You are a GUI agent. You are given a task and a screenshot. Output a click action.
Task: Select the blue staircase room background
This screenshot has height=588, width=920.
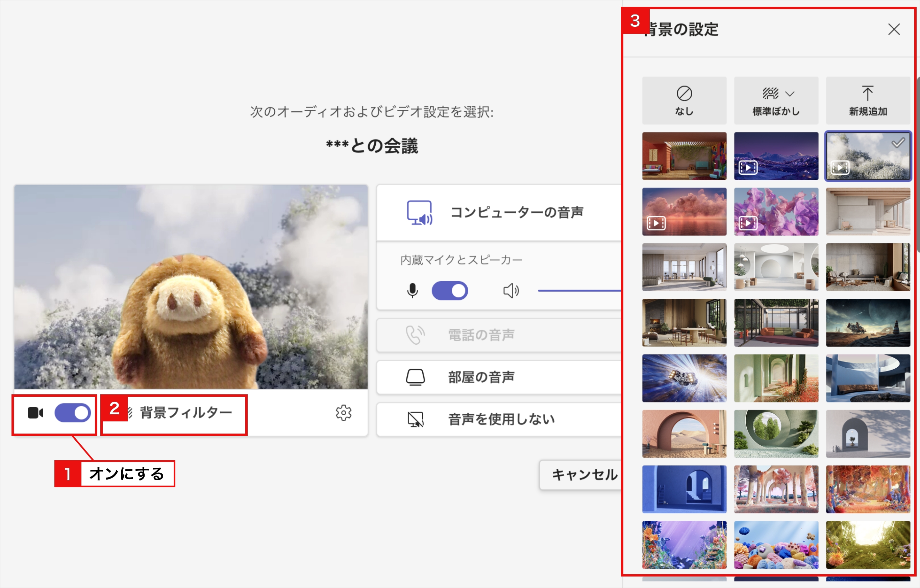(684, 489)
